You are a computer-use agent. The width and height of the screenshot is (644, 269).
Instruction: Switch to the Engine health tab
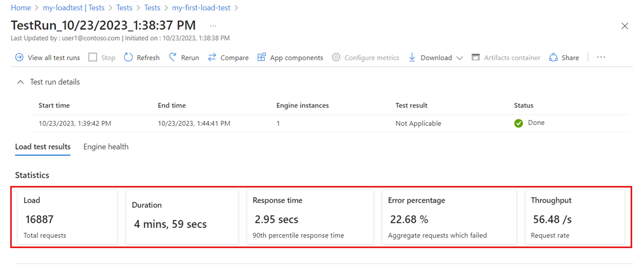tap(106, 147)
